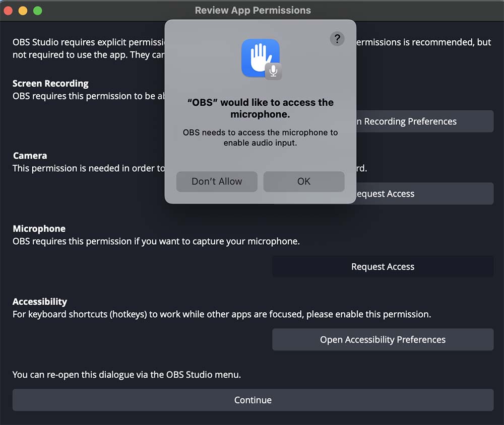Viewport: 504px width, 425px height.
Task: Click text "OBS needs to access the microphone"
Action: pyautogui.click(x=261, y=137)
